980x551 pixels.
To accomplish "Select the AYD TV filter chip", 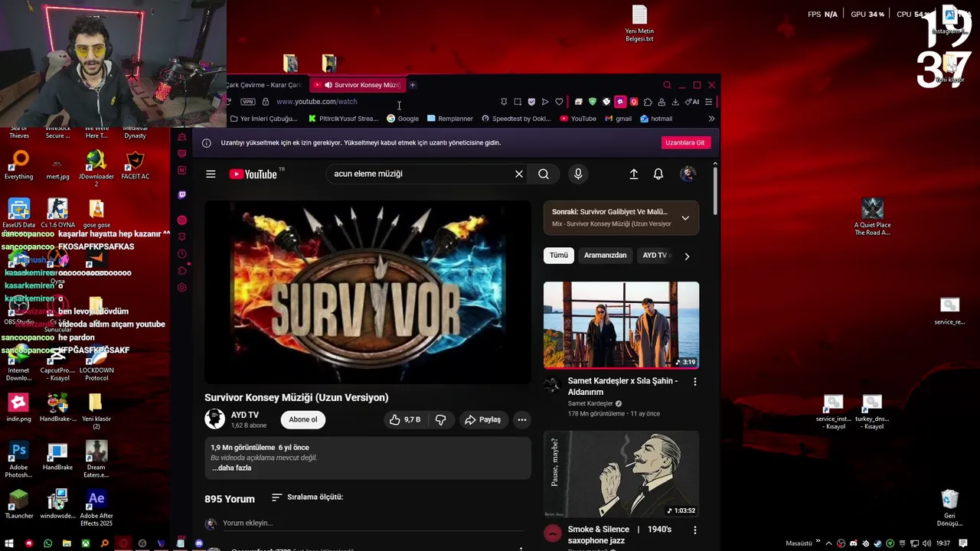I will point(656,255).
